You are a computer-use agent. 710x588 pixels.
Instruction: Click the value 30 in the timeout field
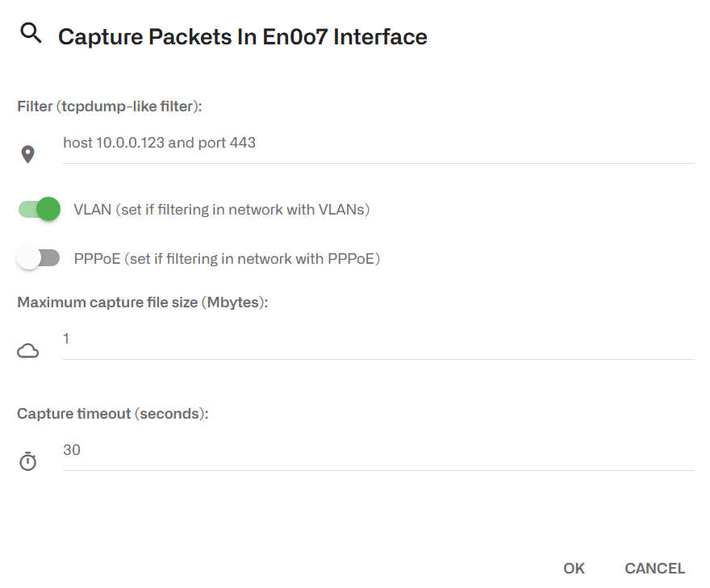tap(72, 450)
